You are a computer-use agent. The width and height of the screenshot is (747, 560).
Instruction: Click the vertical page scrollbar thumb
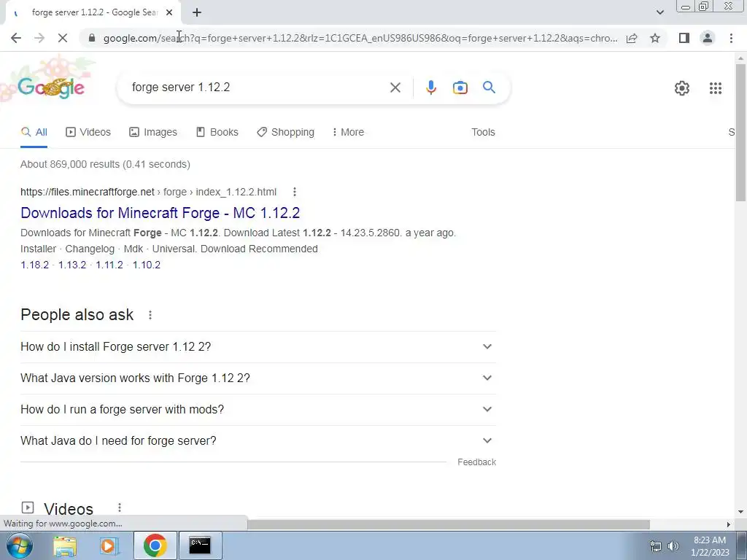(740, 133)
